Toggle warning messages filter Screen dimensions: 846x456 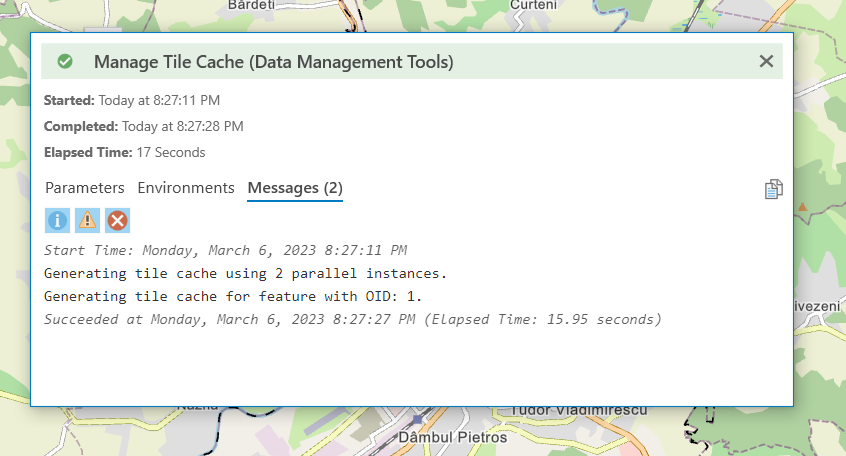pos(88,220)
